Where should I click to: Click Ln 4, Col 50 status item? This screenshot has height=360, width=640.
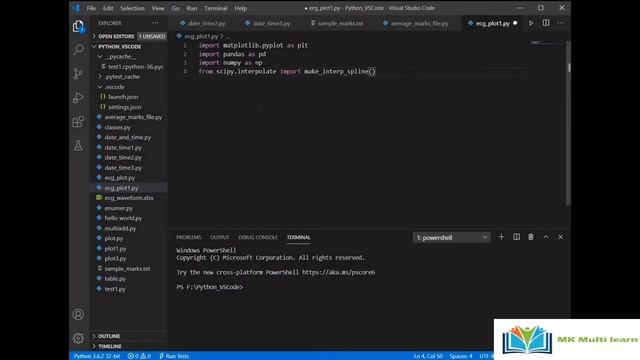pos(428,356)
